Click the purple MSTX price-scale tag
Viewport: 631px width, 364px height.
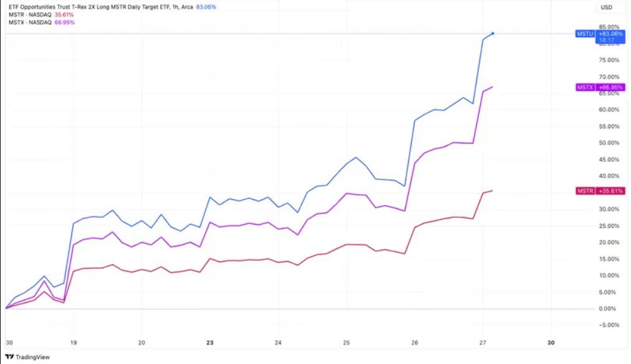(x=584, y=88)
